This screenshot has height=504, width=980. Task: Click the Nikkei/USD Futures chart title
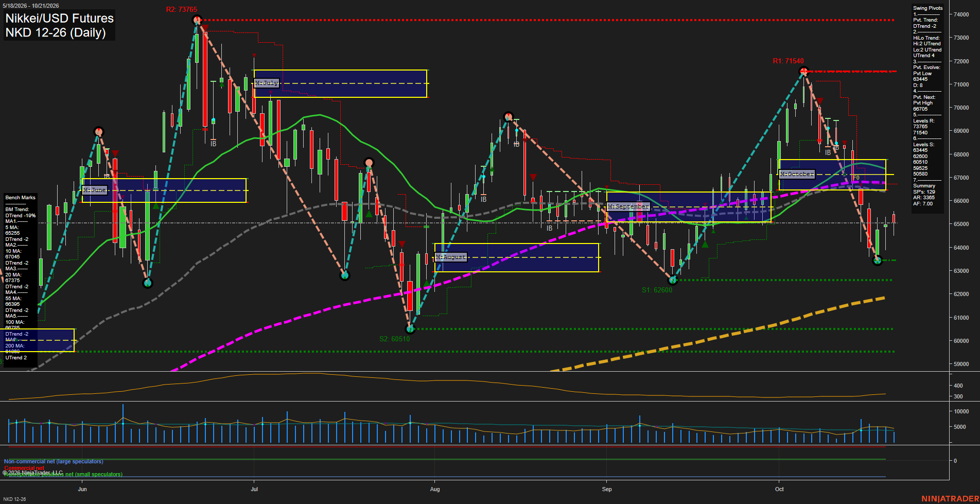(x=59, y=18)
